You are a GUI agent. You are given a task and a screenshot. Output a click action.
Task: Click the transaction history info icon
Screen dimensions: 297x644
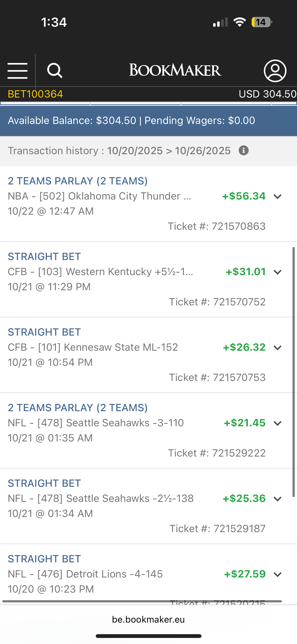(244, 151)
